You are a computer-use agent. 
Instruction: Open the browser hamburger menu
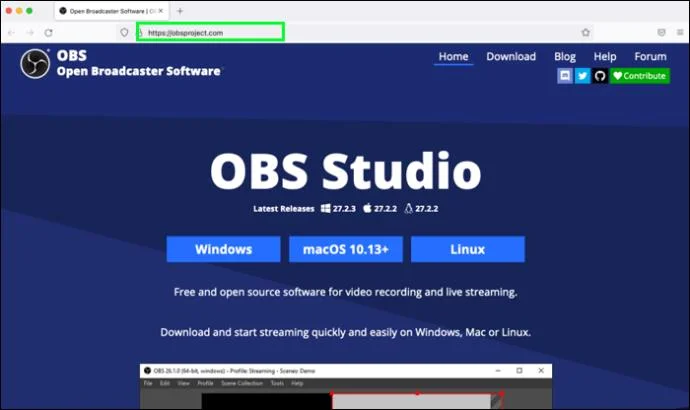679,33
